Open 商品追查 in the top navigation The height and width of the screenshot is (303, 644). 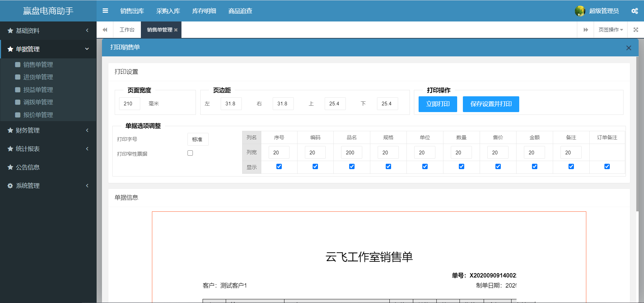240,11
